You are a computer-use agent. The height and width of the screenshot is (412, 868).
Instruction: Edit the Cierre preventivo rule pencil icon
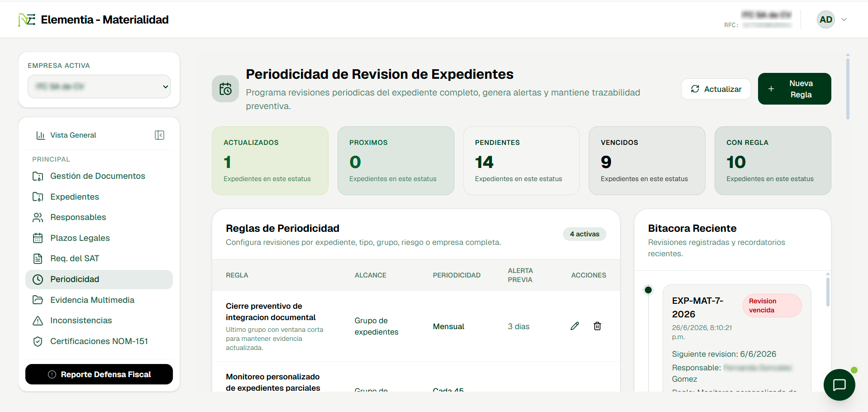coord(575,326)
